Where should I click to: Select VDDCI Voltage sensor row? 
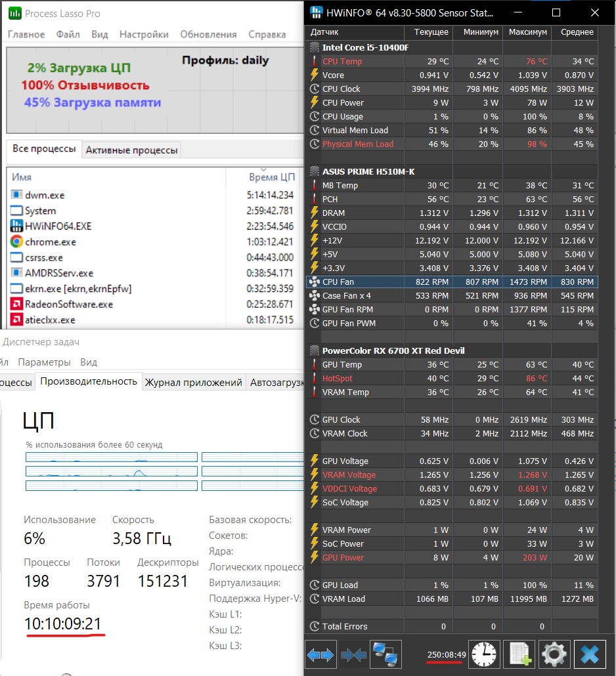click(x=452, y=488)
